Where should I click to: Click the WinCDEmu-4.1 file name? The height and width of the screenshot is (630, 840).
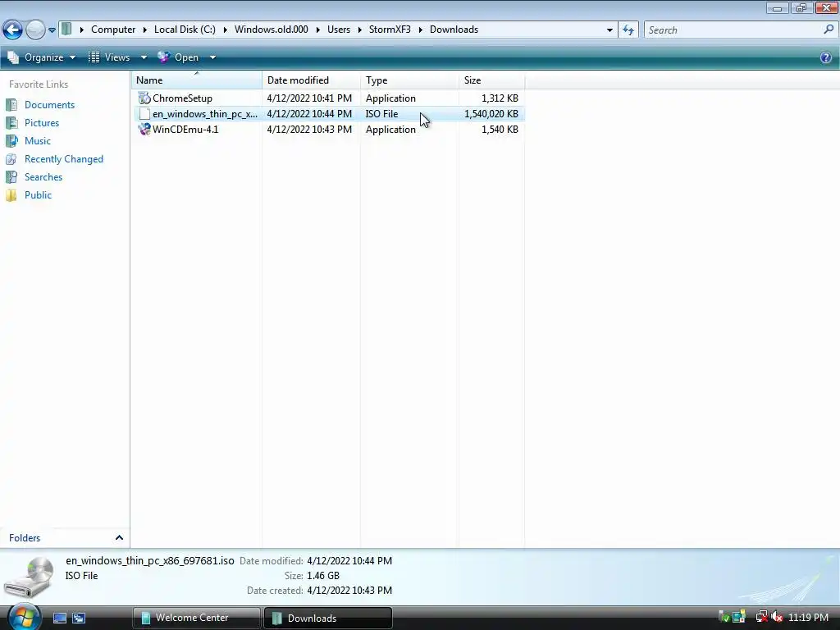coord(185,129)
